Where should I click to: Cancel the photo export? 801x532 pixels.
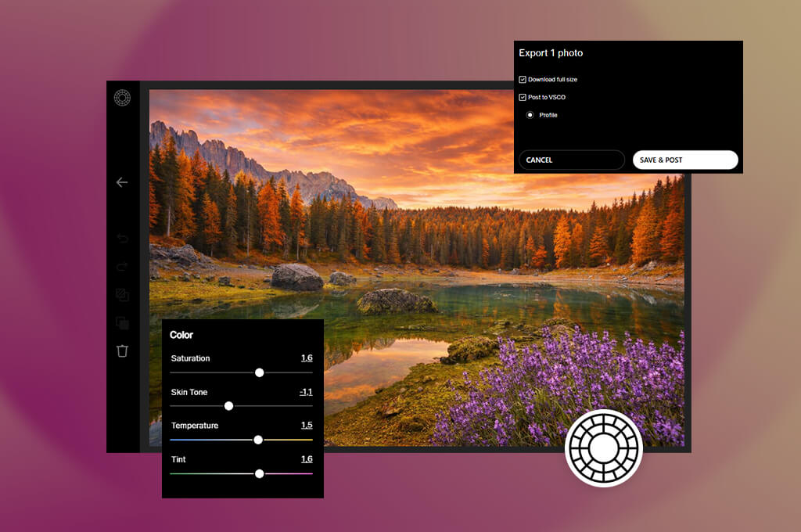click(x=572, y=160)
